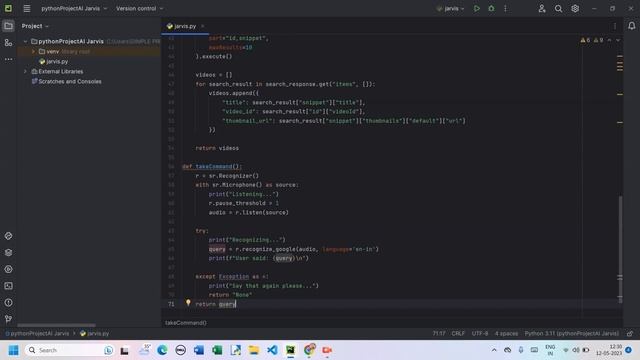Open IDE settings gear
This screenshot has width=640, height=360.
tap(575, 8)
